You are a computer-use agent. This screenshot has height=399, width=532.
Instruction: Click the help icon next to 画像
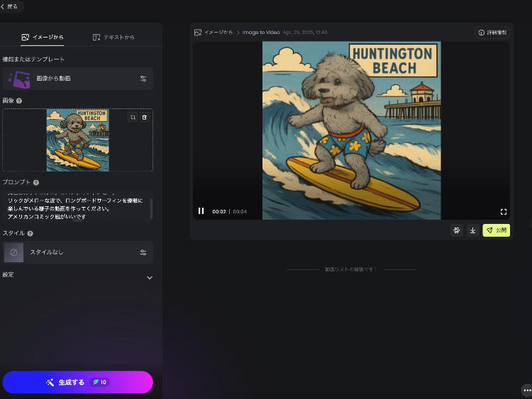tap(19, 101)
